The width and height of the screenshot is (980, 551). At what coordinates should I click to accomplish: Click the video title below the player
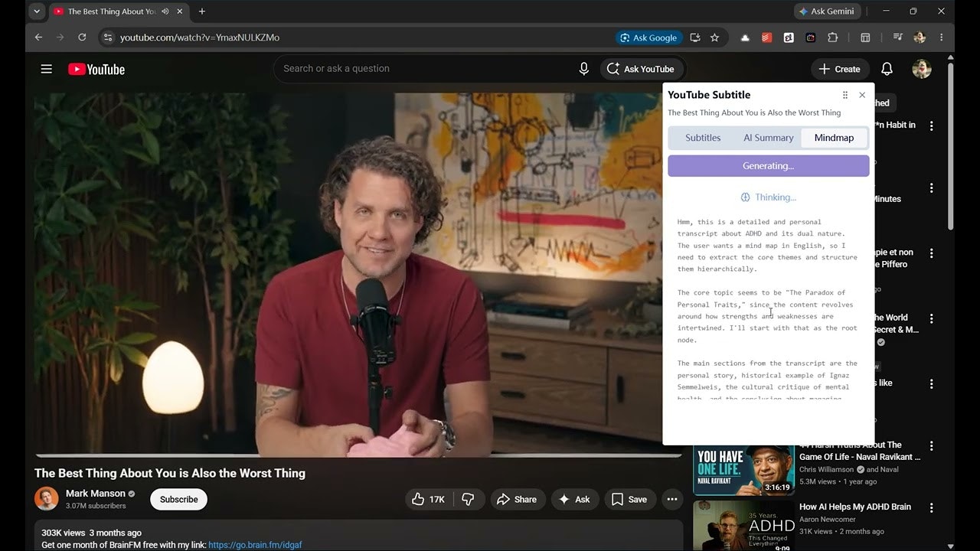click(170, 473)
